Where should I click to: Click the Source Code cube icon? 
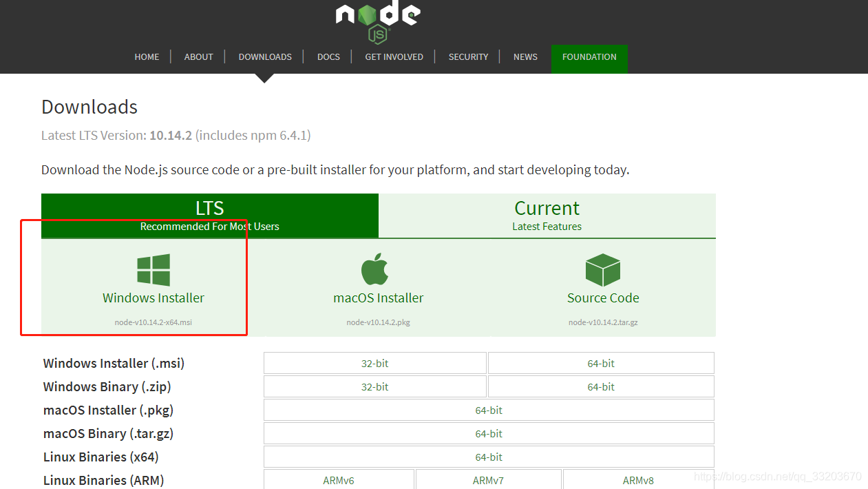pos(603,269)
